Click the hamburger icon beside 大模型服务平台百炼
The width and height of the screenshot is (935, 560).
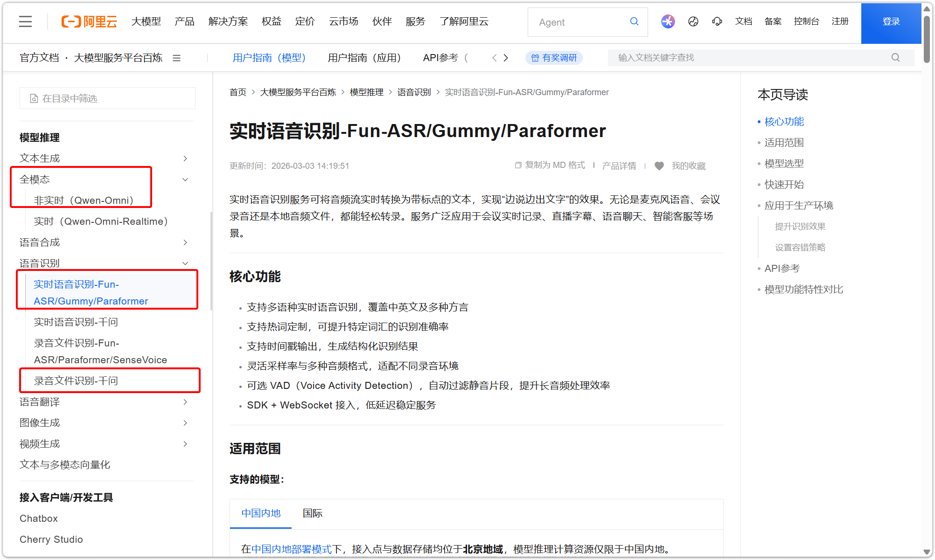[177, 58]
